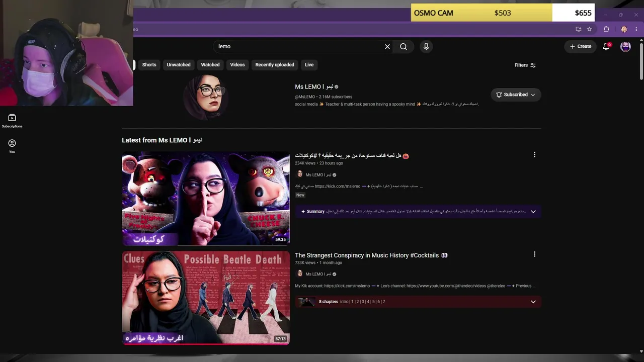Open the Arabic-titled FNAF video title
The image size is (644, 362).
click(352, 156)
